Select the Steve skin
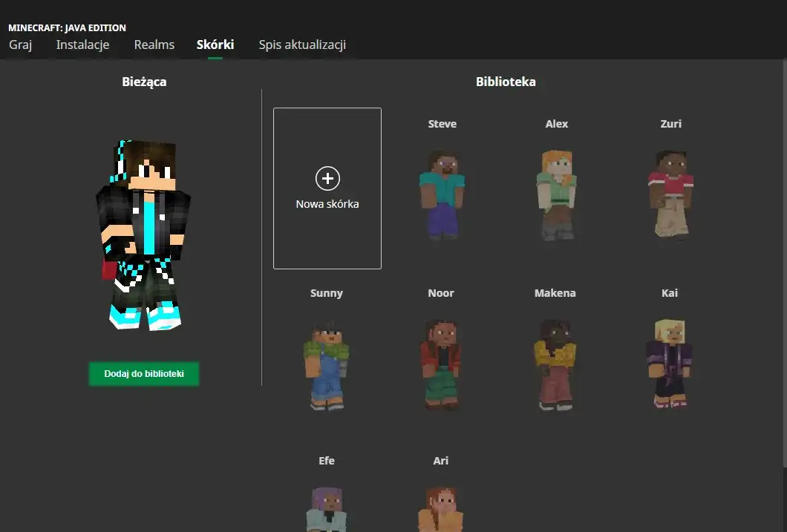This screenshot has height=532, width=787. pyautogui.click(x=442, y=195)
